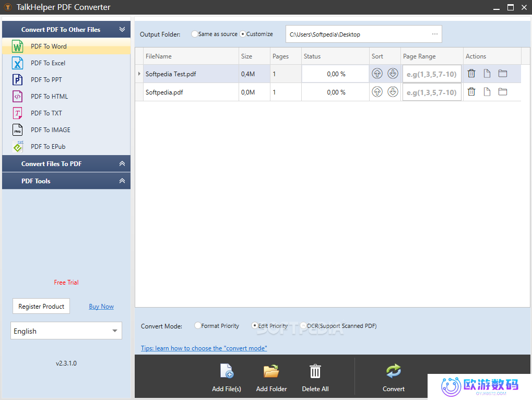Click the Page Range column header
This screenshot has height=400, width=532.
pyautogui.click(x=432, y=56)
